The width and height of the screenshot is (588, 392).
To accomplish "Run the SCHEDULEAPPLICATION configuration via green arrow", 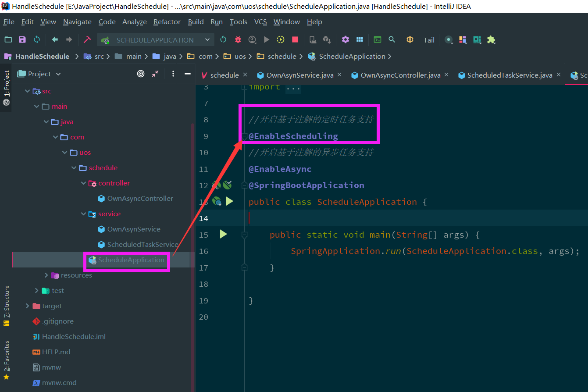I will tap(267, 39).
